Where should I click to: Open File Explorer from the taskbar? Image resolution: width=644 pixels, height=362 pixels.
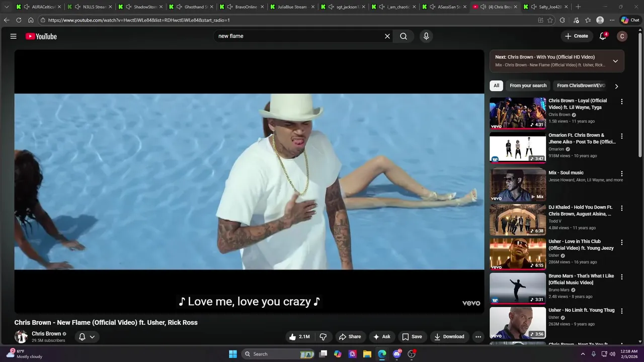[x=367, y=354]
